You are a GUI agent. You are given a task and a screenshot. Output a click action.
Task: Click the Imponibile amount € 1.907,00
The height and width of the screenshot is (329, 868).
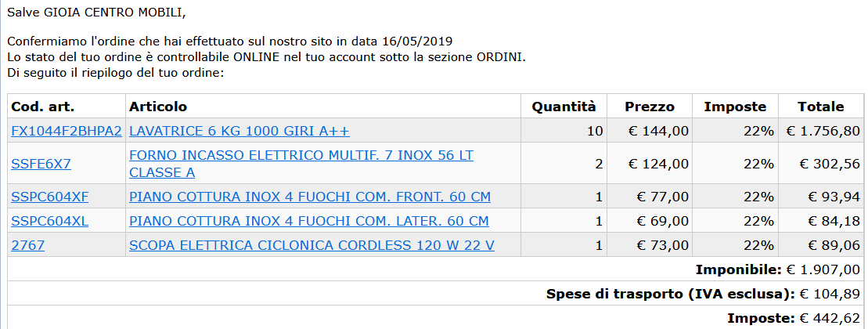click(x=823, y=269)
